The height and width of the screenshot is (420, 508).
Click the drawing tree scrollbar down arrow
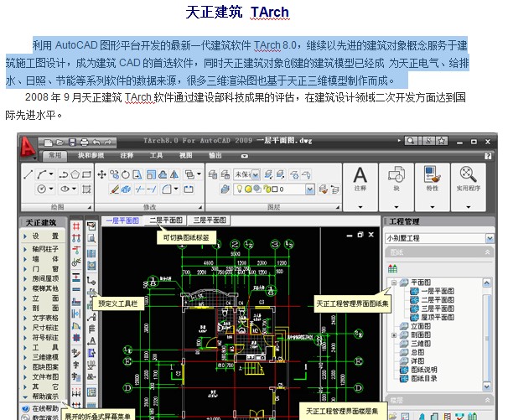pos(487,386)
